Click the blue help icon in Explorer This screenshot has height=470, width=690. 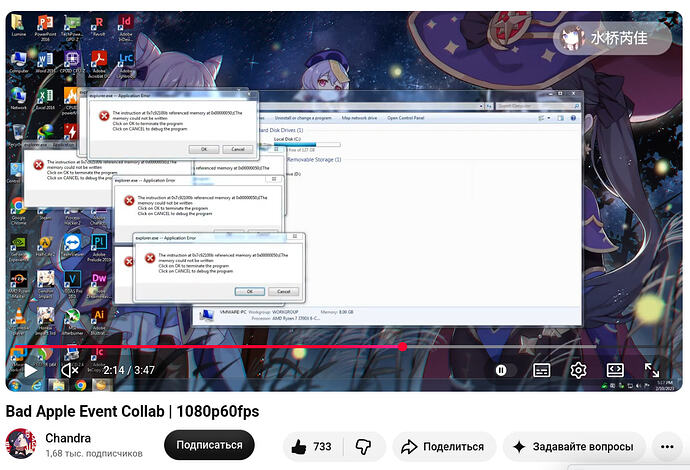573,118
